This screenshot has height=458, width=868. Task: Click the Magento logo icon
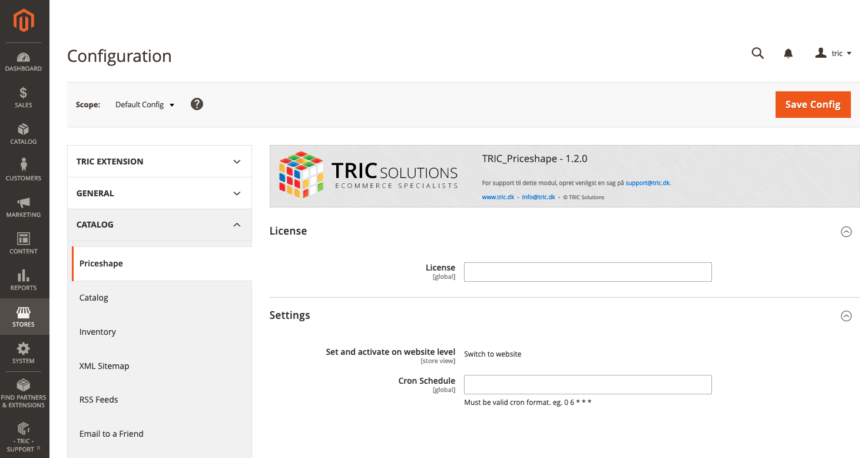coord(24,21)
